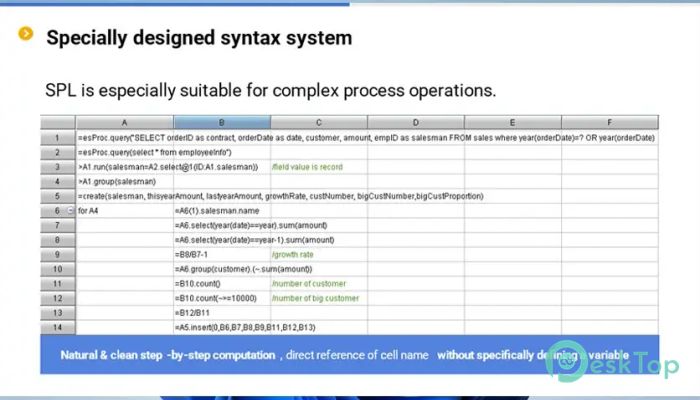The height and width of the screenshot is (400, 700).
Task: Select row 1 header
Action: (x=58, y=138)
